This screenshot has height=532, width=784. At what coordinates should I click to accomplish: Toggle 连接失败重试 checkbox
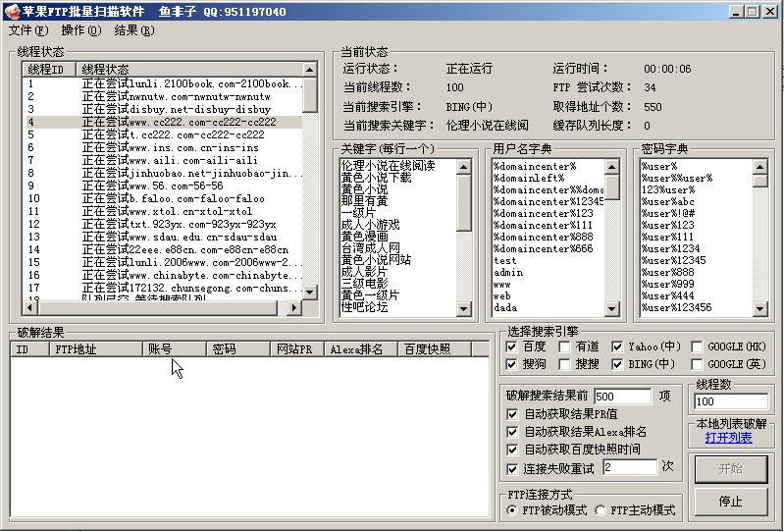click(512, 469)
